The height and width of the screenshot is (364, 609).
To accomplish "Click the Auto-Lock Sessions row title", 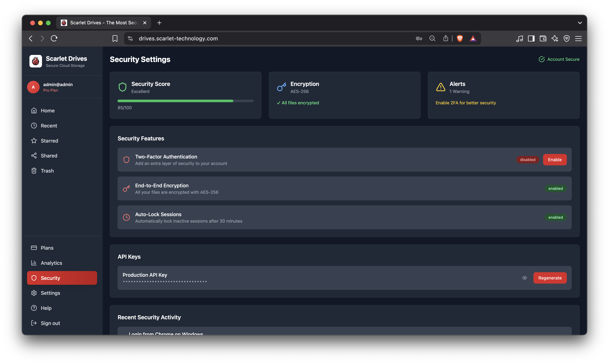I will (x=158, y=214).
